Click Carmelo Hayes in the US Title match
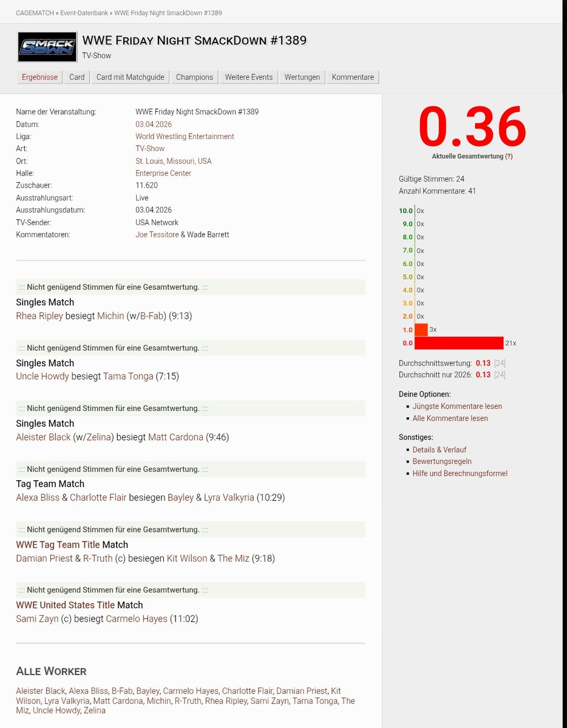The width and height of the screenshot is (567, 728). pyautogui.click(x=137, y=619)
